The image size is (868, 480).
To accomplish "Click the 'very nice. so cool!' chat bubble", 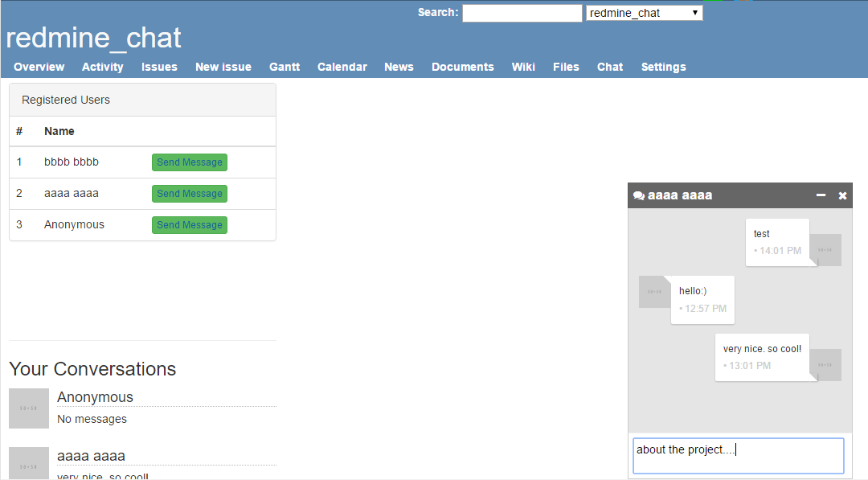I will [762, 357].
